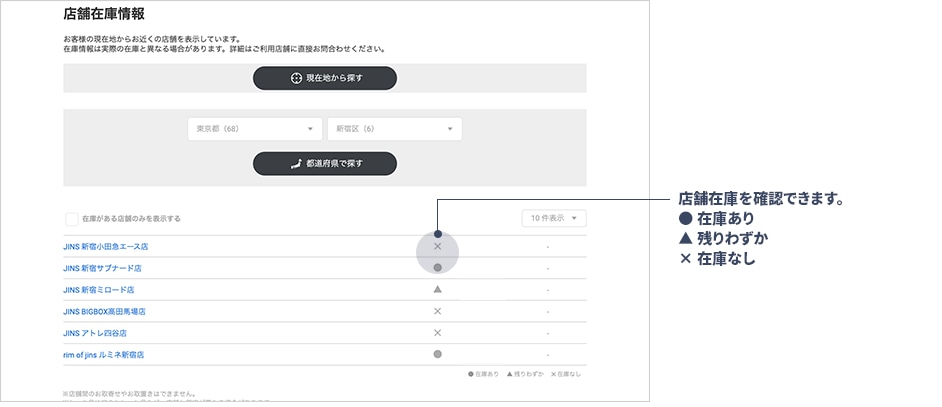Open the 東京都（68） prefecture dropdown
Screen dimensions: 942x407
[x=255, y=129]
